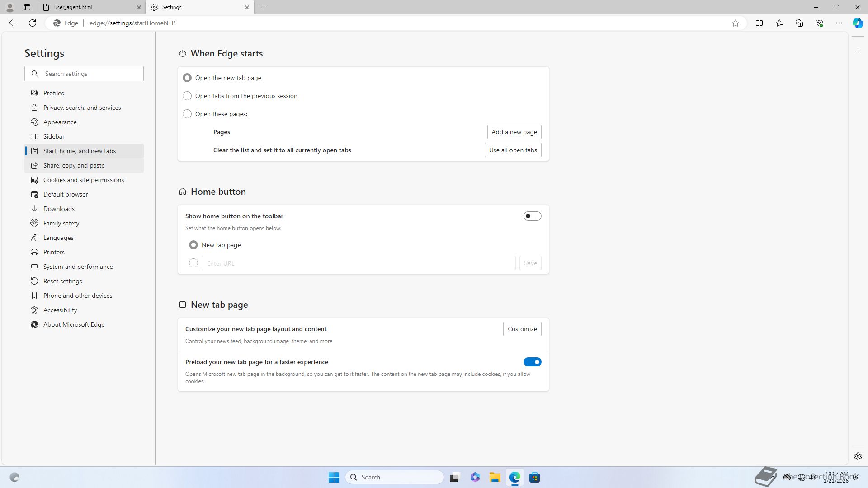Open Settings and more ellipsis menu
The image size is (868, 488).
pos(839,23)
